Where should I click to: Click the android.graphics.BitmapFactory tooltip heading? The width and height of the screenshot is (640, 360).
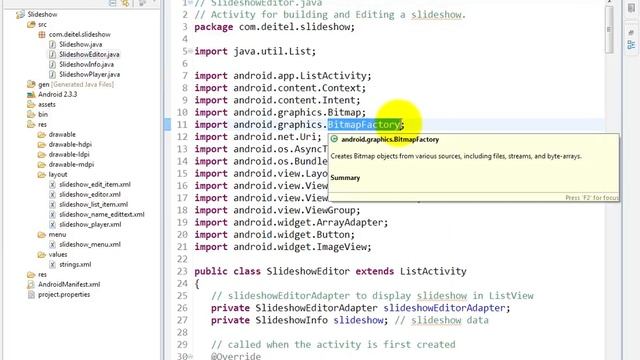(390, 139)
